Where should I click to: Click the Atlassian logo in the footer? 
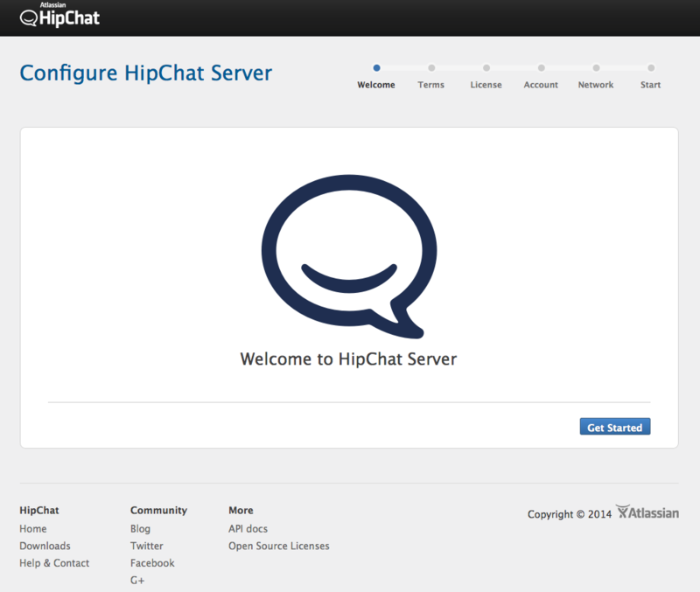647,512
